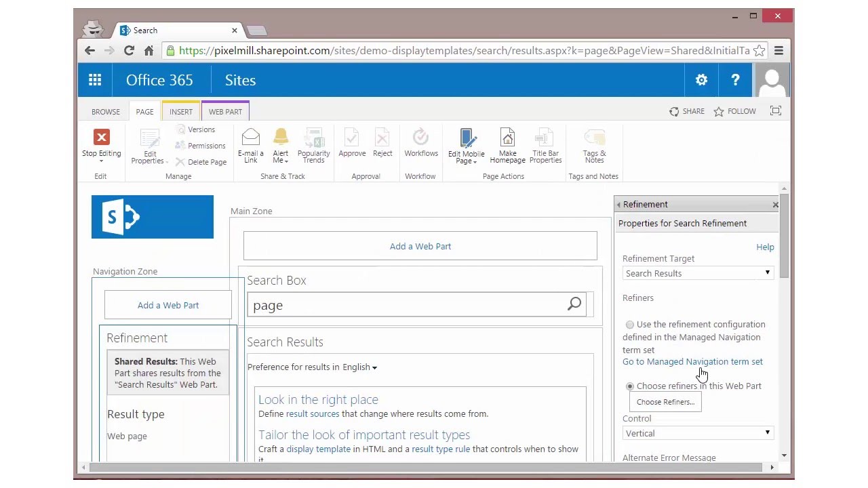Click Office 365 brand link
The width and height of the screenshot is (868, 488).
pos(159,80)
